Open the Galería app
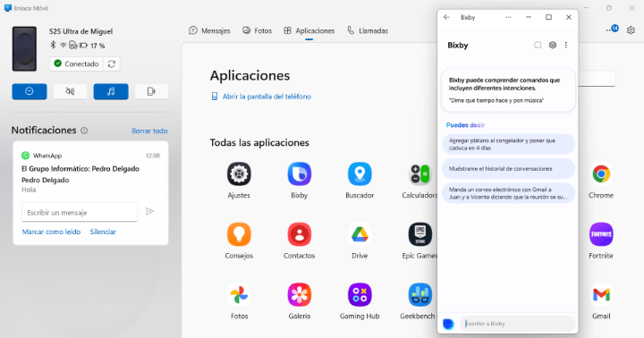The width and height of the screenshot is (644, 338). (299, 295)
